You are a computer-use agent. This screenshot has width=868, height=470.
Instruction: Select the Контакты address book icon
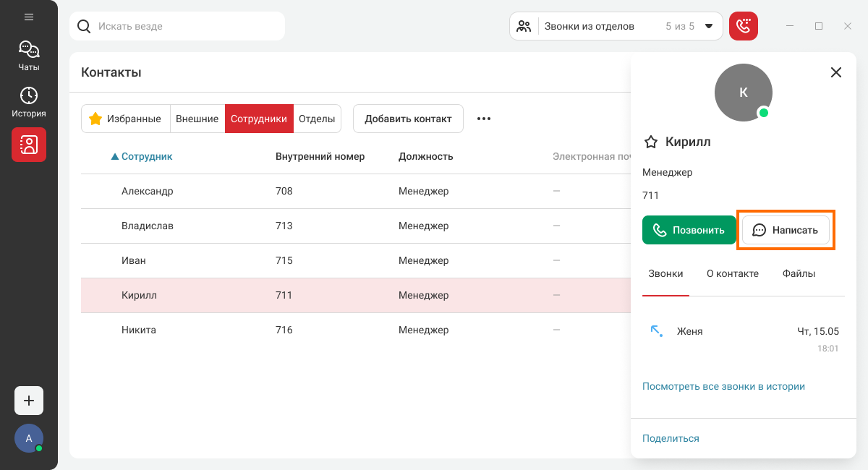29,145
